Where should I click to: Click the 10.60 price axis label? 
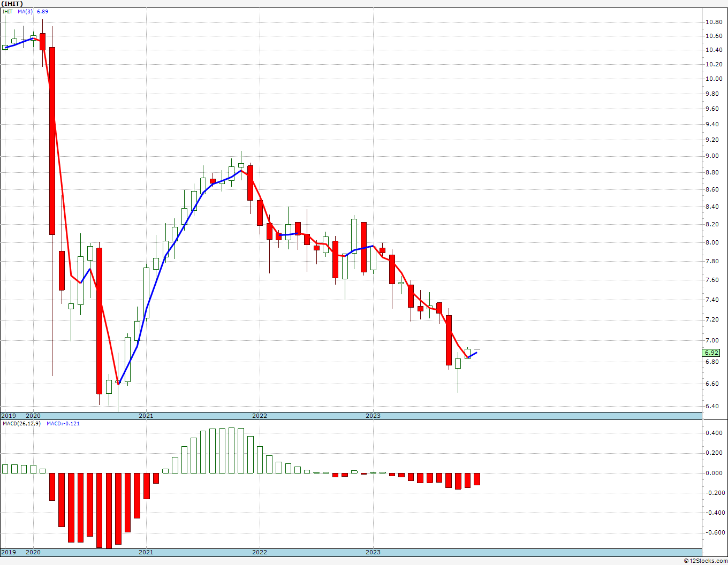[714, 36]
